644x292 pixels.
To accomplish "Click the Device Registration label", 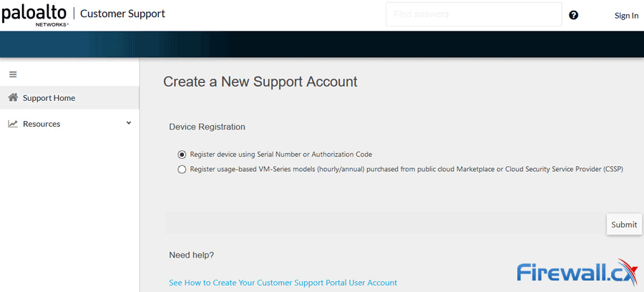I will tap(207, 127).
